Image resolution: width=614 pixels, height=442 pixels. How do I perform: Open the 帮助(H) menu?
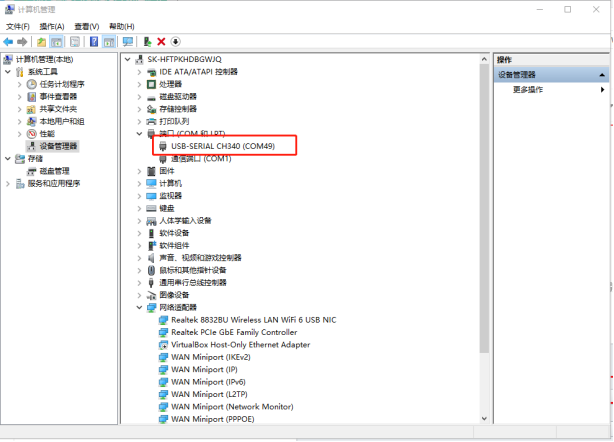click(121, 27)
